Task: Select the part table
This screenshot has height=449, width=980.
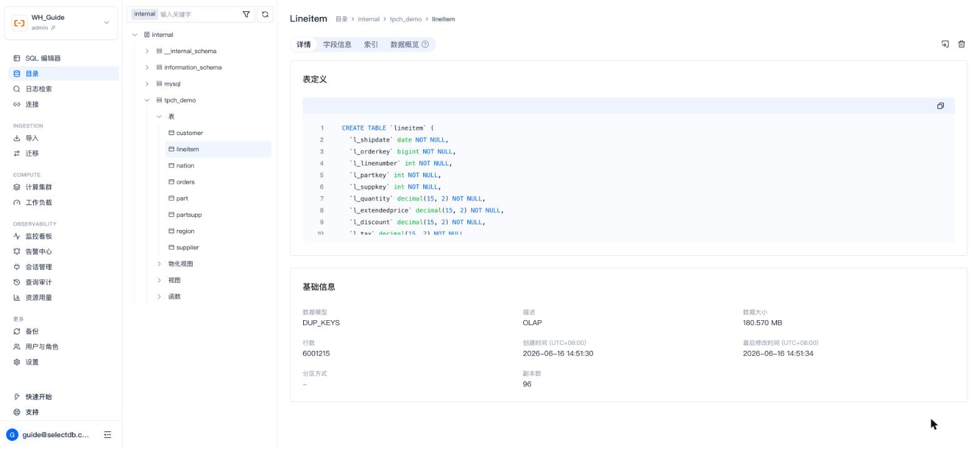Action: point(218,198)
